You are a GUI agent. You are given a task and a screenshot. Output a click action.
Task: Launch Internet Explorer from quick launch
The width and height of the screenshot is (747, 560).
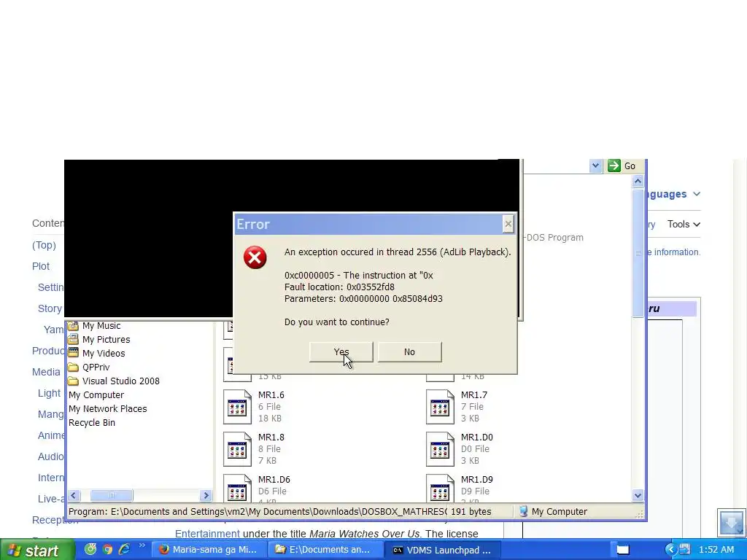pyautogui.click(x=124, y=550)
